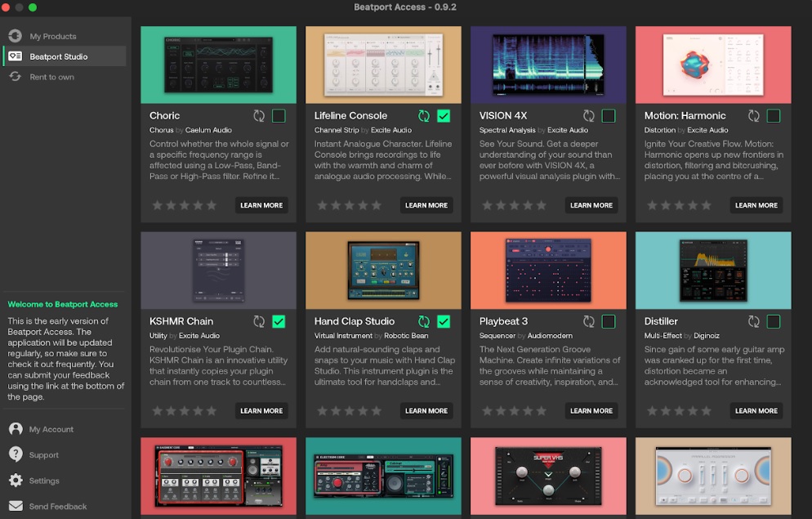Open the Lifeline Console thumbnail image
The width and height of the screenshot is (812, 519).
tap(383, 65)
